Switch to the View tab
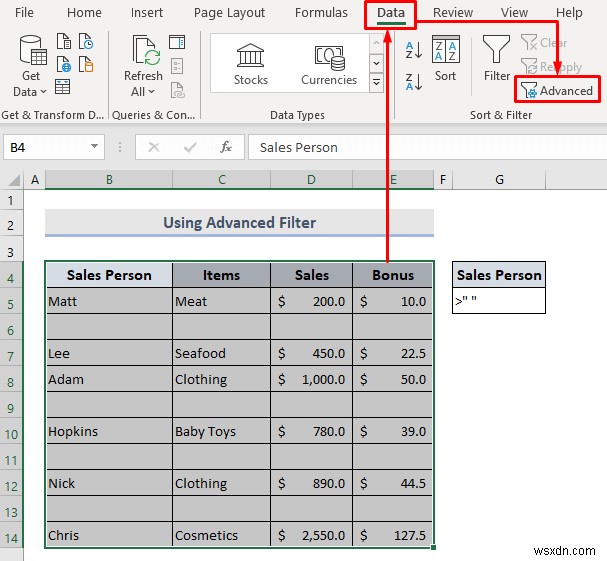Image resolution: width=607 pixels, height=561 pixels. coord(514,13)
